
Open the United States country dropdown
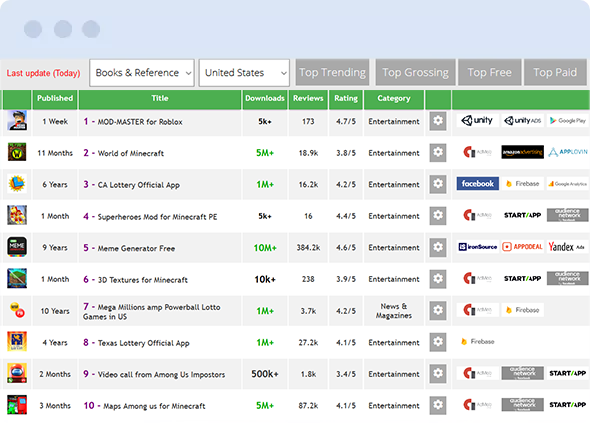pos(244,73)
